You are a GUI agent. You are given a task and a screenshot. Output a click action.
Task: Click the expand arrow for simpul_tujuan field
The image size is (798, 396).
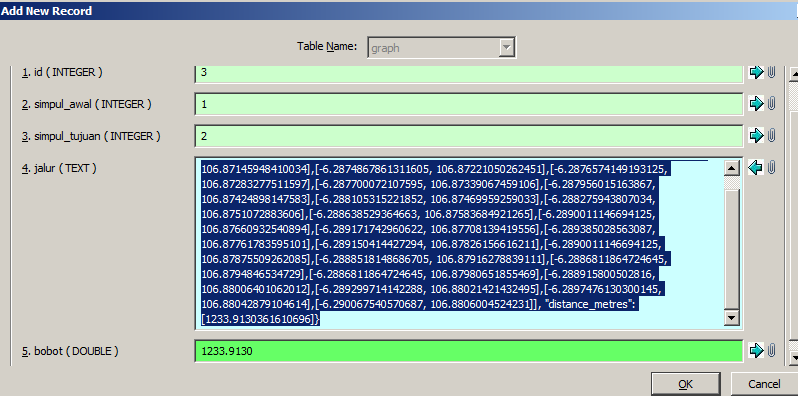point(756,135)
